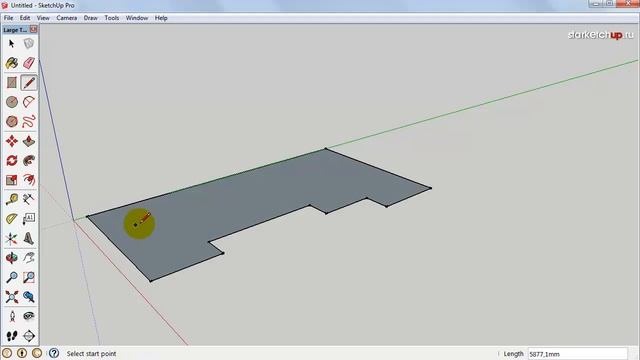Pick the Section Plane tool
The image size is (640, 360).
[29, 336]
